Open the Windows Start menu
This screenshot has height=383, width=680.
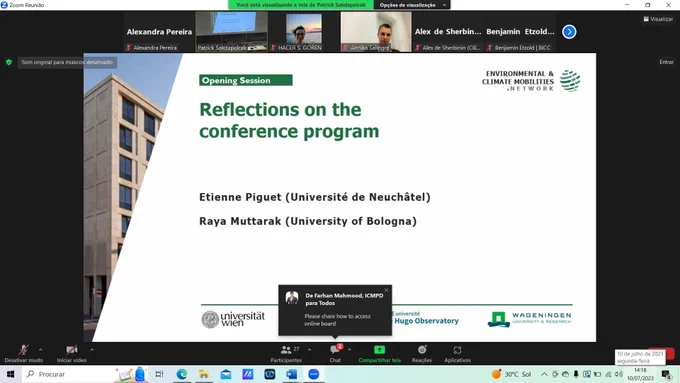tap(10, 374)
